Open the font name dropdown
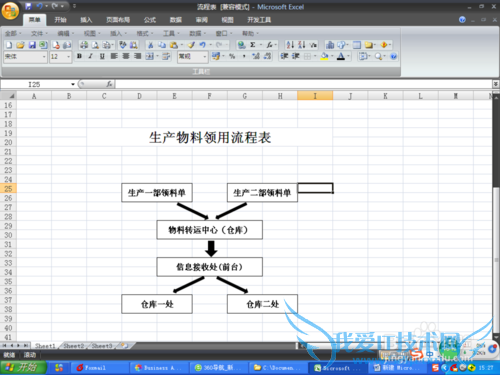The width and height of the screenshot is (500, 375). (44, 57)
